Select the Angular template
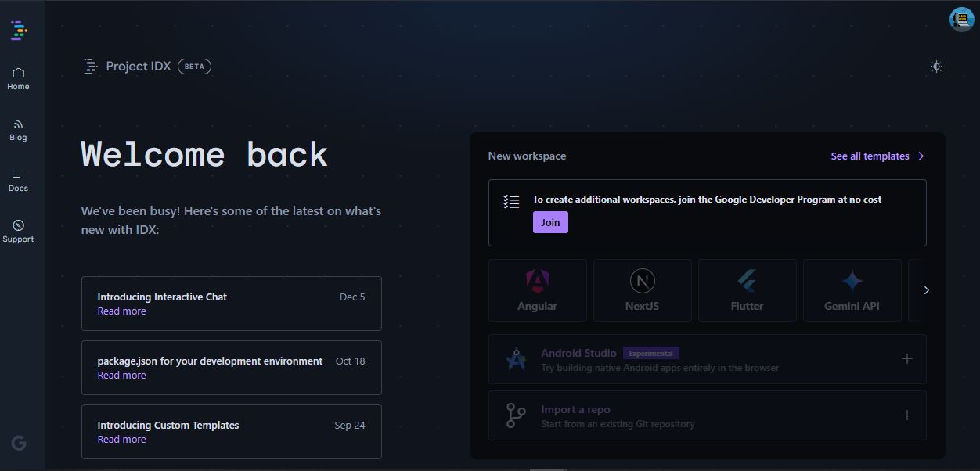Image resolution: width=980 pixels, height=471 pixels. pos(537,290)
